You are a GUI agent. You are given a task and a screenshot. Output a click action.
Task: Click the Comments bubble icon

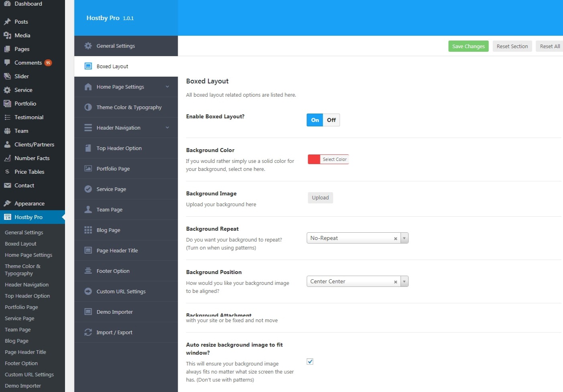tap(7, 63)
